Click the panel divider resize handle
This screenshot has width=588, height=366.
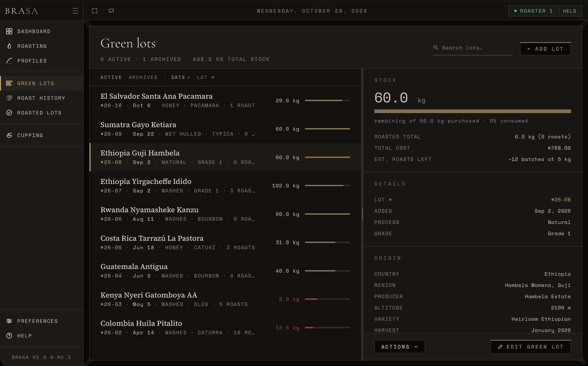[x=362, y=214]
